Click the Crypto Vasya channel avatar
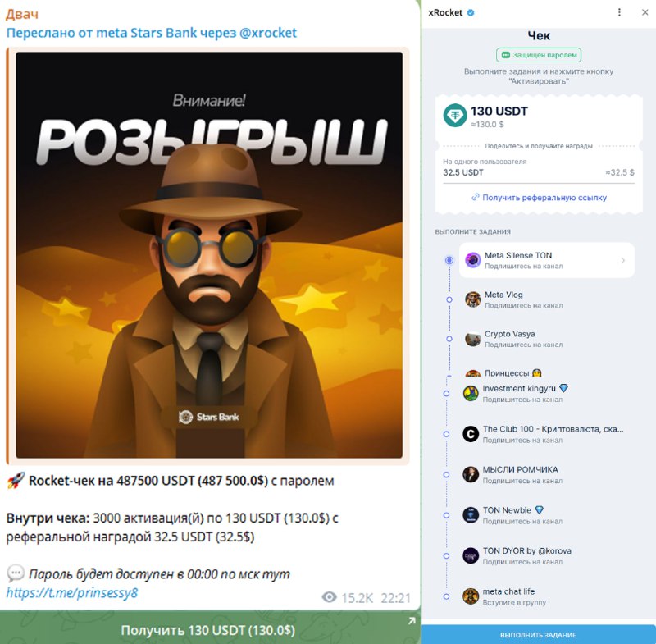The width and height of the screenshot is (656, 644). point(473,339)
